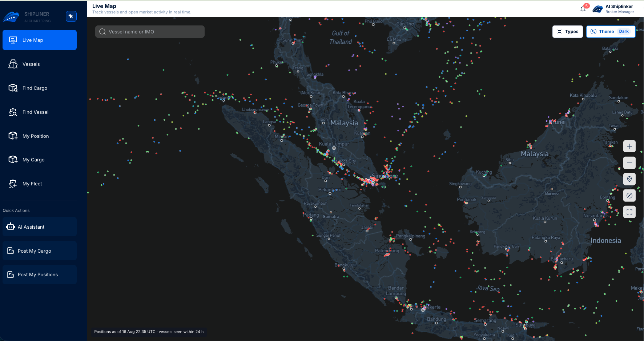The width and height of the screenshot is (644, 341).
Task: Click the Semarang city label
Action: point(485,320)
